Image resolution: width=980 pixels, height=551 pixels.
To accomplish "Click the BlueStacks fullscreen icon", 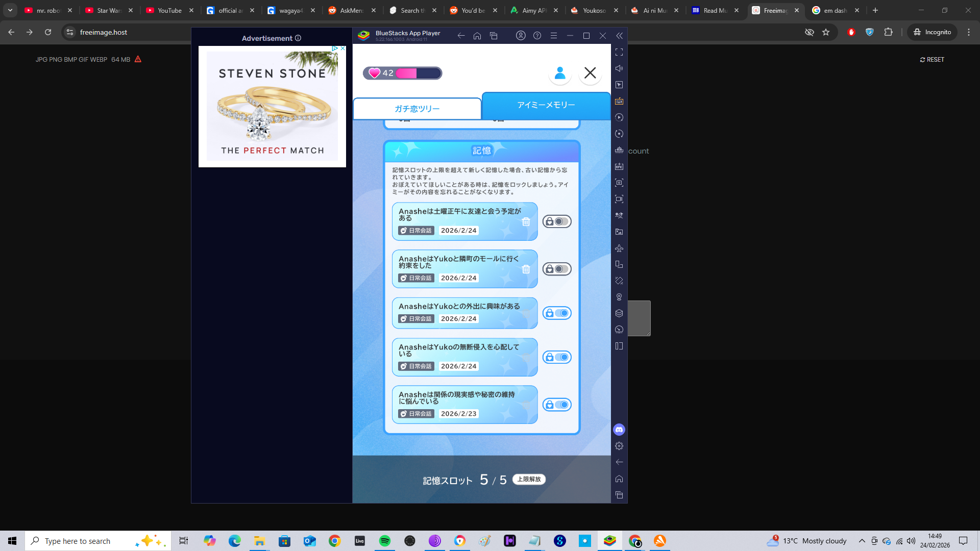I will point(619,52).
